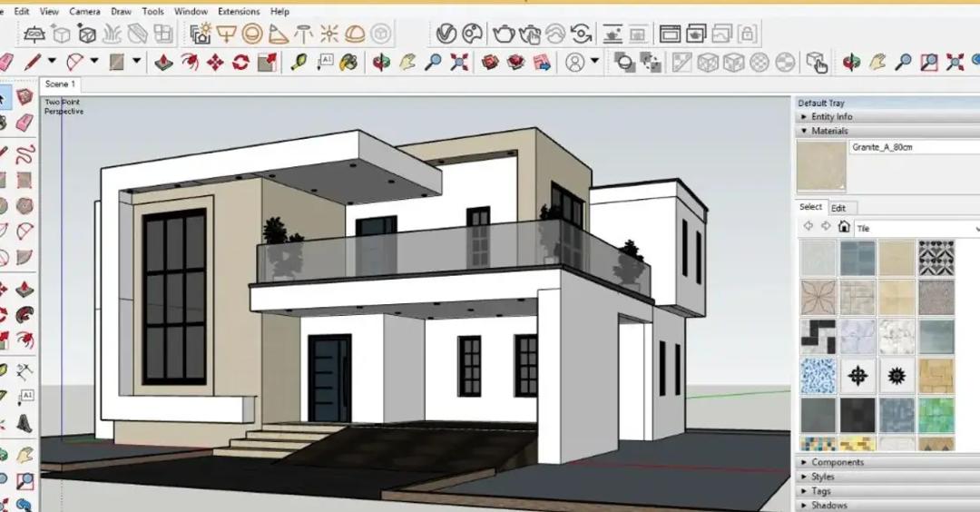The height and width of the screenshot is (512, 980).
Task: Open the Scene 1 tab
Action: pos(60,84)
